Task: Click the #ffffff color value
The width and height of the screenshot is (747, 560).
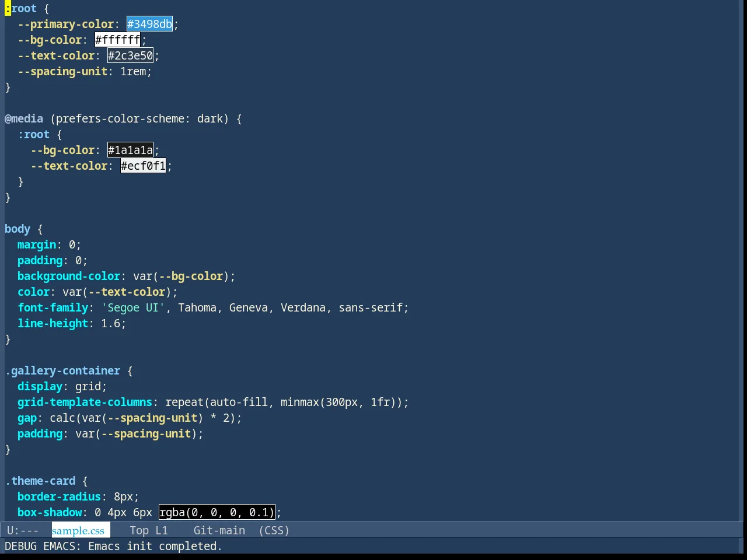Action: tap(117, 40)
